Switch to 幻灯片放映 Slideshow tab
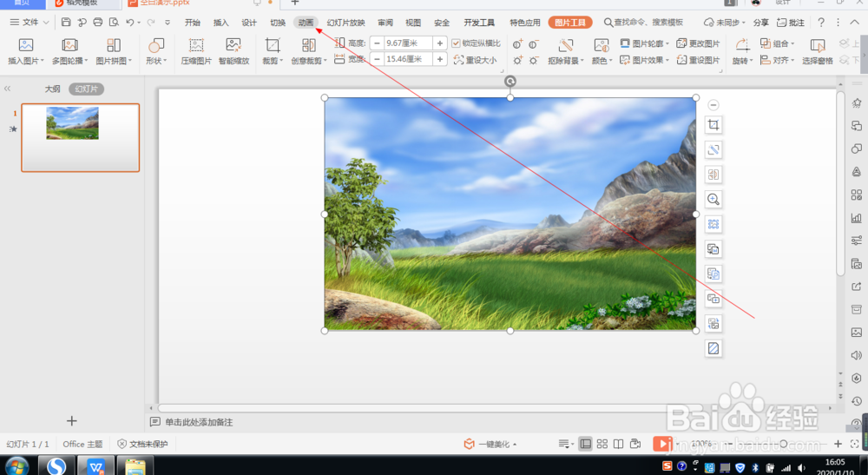Viewport: 868px width, 475px height. [x=346, y=23]
